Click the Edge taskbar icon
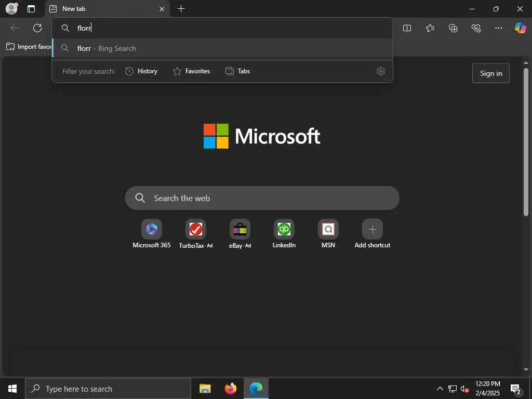Viewport: 532px width, 399px height. [x=256, y=389]
